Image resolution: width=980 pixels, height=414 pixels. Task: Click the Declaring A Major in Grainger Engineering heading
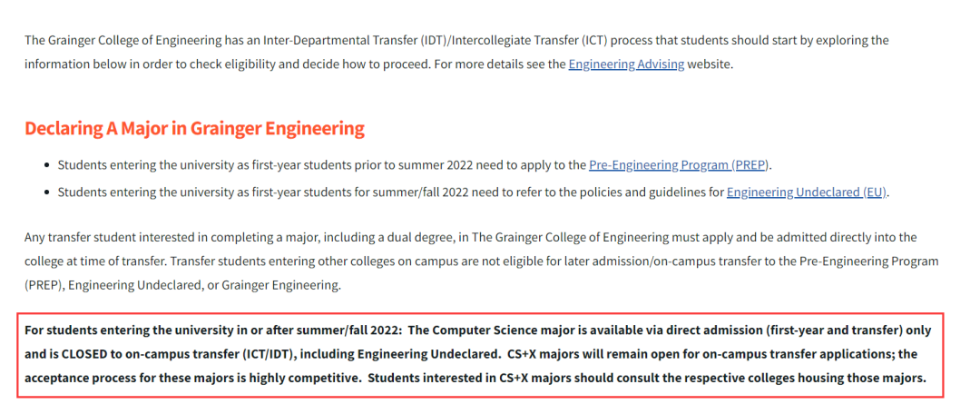tap(194, 128)
